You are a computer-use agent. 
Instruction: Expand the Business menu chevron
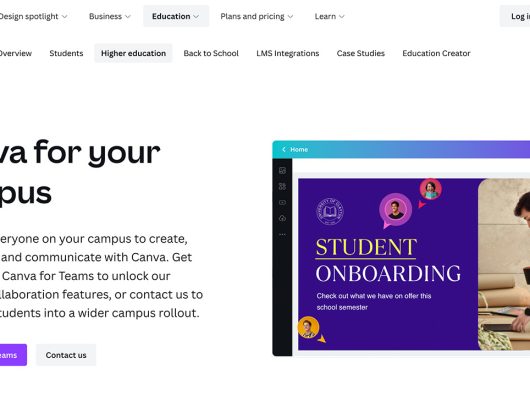click(128, 17)
